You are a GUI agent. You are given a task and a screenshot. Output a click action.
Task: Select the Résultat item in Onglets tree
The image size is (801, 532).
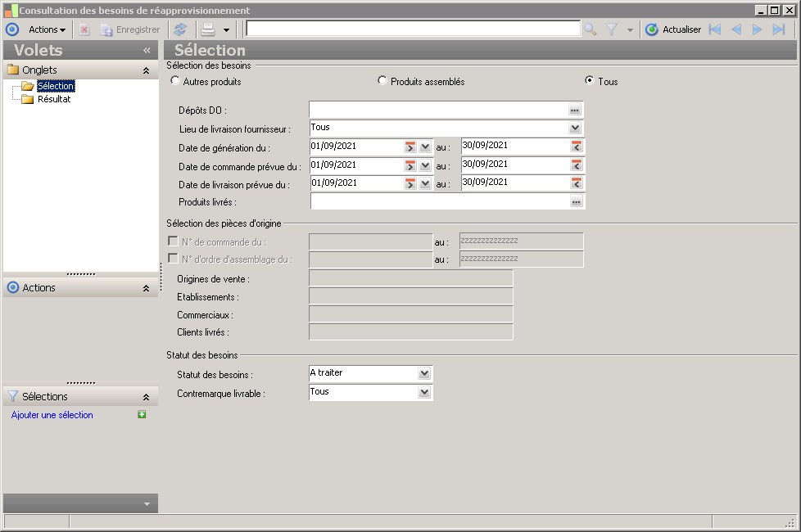53,99
